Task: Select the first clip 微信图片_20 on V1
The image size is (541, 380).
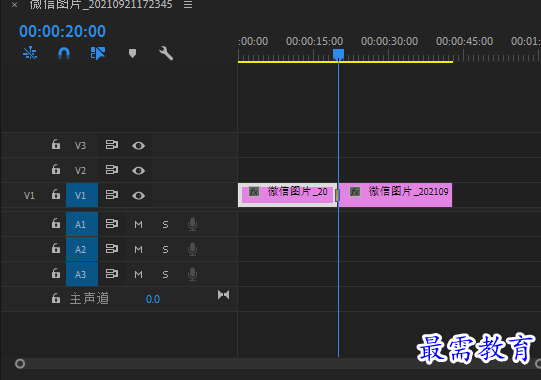Action: click(287, 195)
